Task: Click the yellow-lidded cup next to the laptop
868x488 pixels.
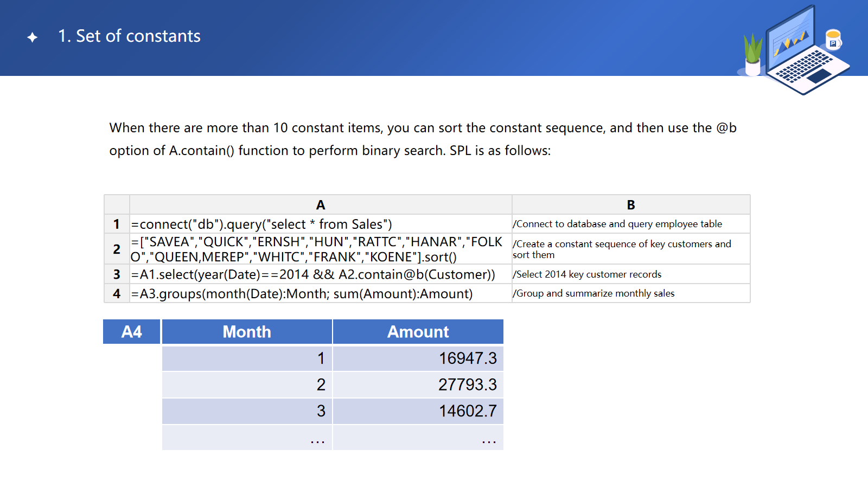Action: tap(833, 40)
